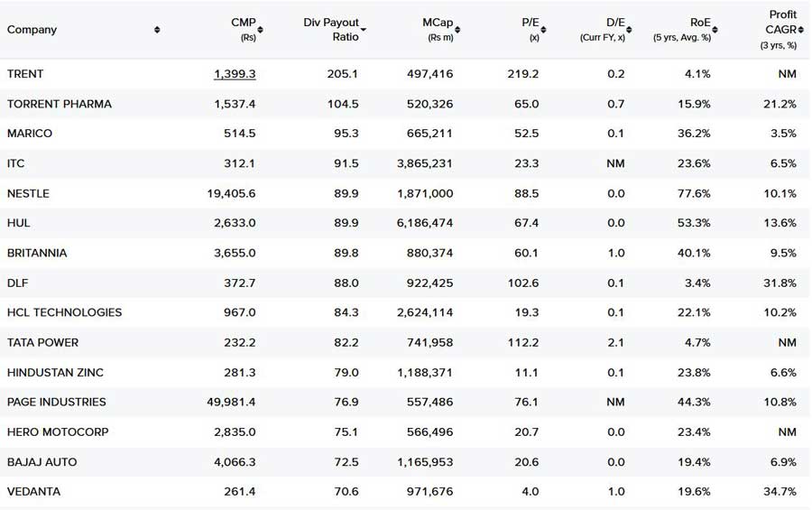
Task: Select the Company column header
Action: (32, 30)
